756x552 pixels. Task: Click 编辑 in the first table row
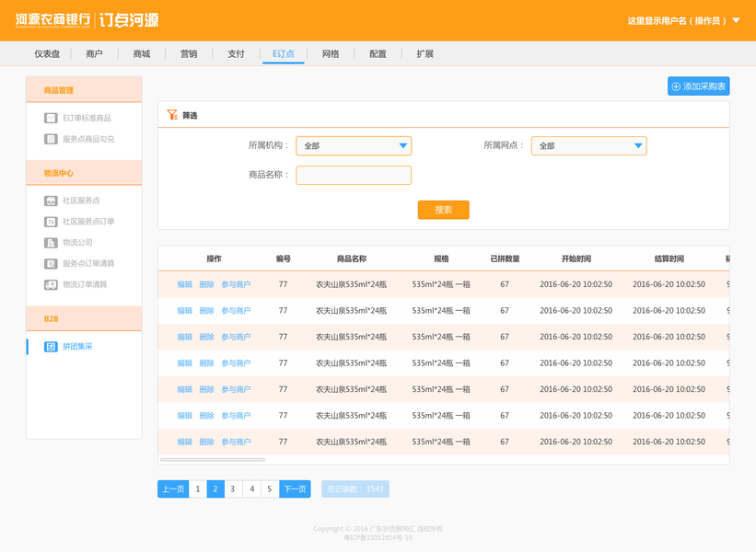(x=185, y=284)
